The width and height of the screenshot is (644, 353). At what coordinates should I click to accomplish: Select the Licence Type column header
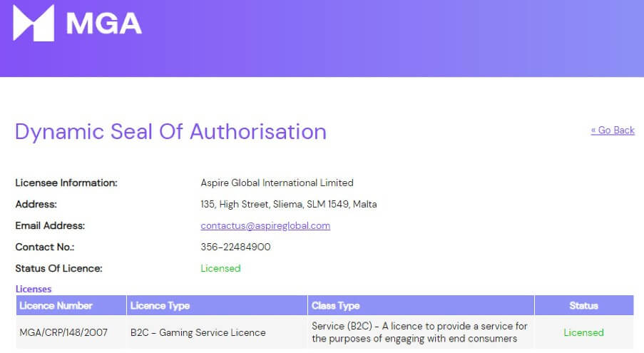(160, 305)
